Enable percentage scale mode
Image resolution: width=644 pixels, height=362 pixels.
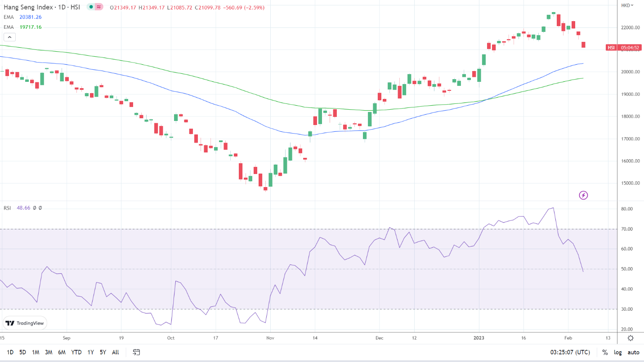605,353
